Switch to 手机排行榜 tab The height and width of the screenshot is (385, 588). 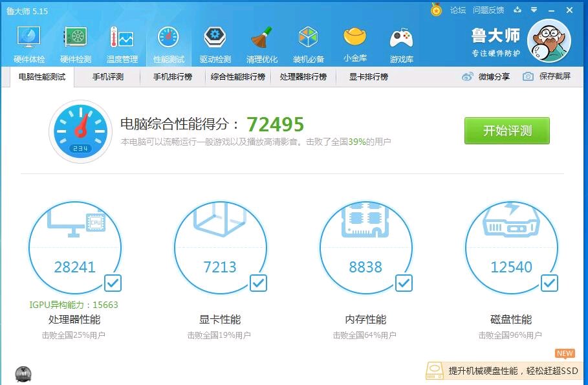(x=173, y=77)
